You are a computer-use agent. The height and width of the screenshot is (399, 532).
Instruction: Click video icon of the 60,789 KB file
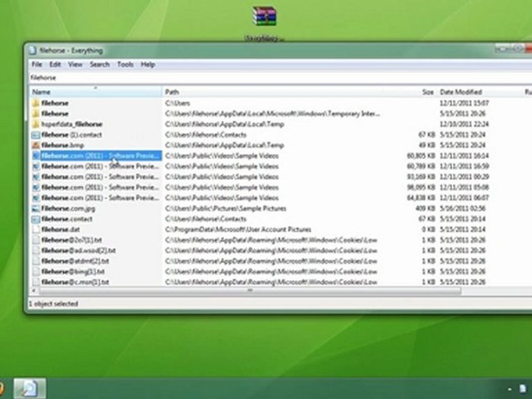pos(35,166)
